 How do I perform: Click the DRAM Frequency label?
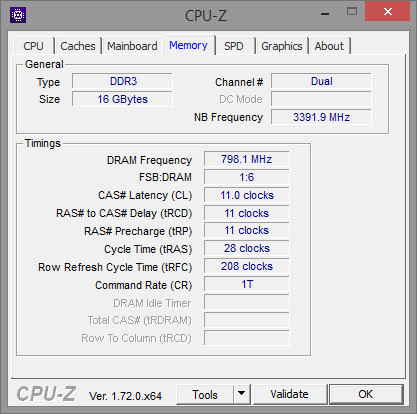[149, 160]
